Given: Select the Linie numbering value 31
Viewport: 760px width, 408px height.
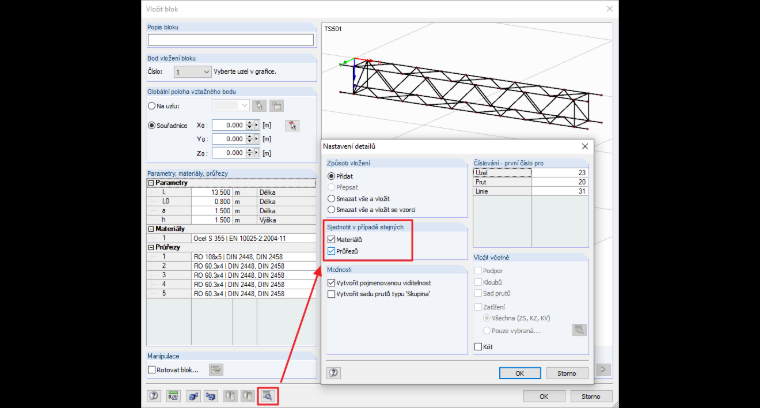Looking at the screenshot, I should (x=559, y=191).
